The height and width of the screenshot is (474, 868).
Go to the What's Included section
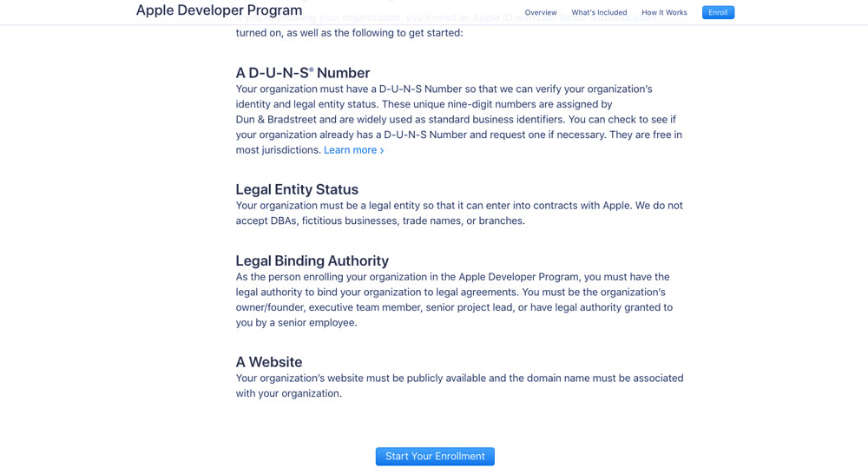click(x=599, y=13)
